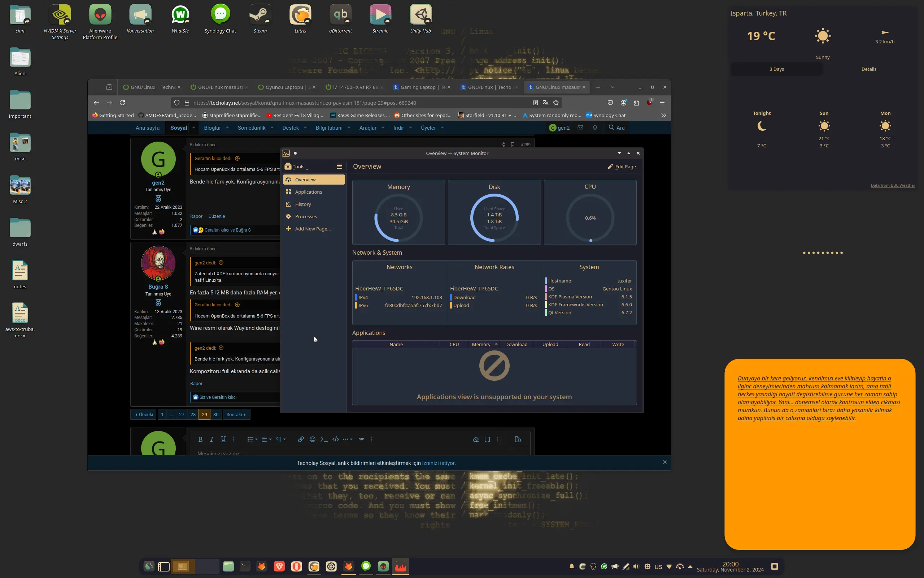
Task: Sort applications table by Memory column
Action: (x=484, y=344)
